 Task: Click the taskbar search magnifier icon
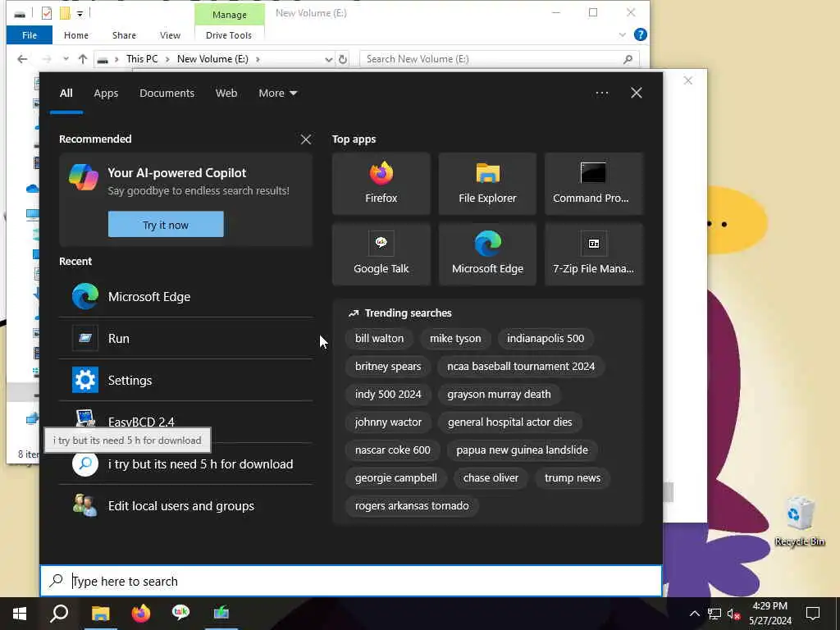[59, 614]
